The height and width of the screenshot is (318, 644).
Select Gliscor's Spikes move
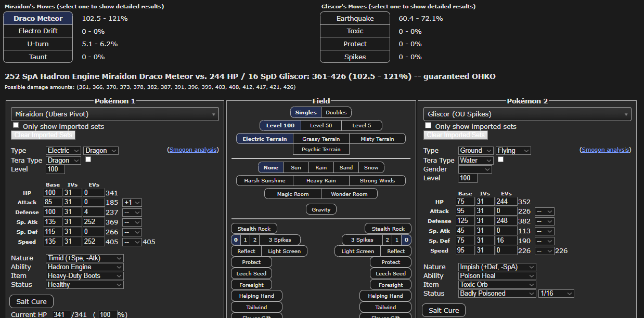point(355,57)
